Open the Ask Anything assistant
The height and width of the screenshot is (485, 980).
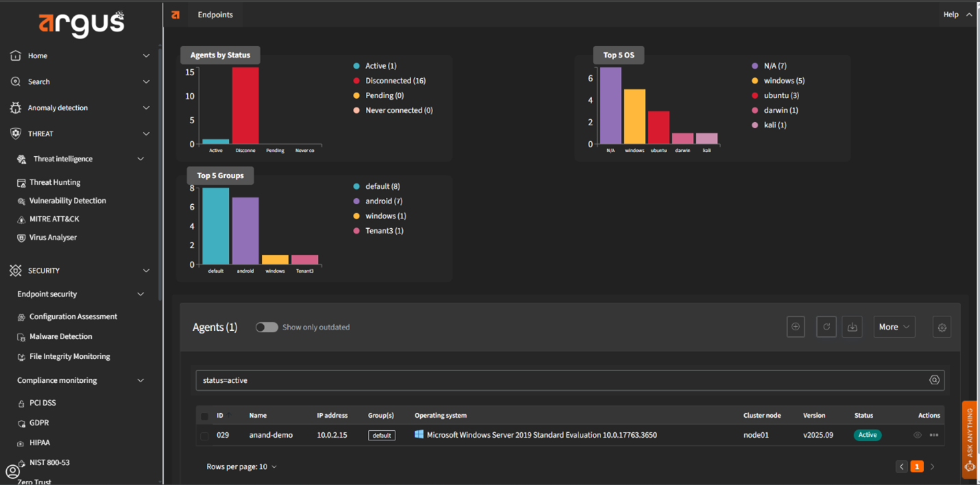(x=969, y=438)
